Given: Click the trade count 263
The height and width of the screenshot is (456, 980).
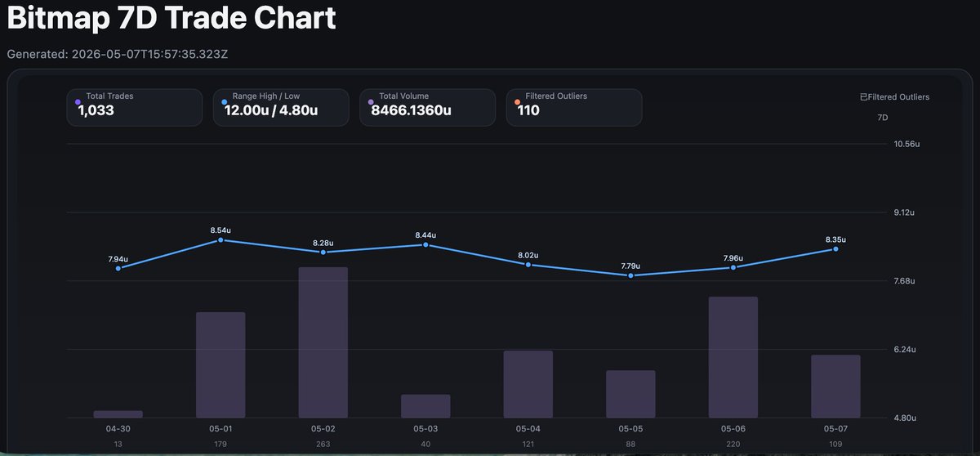Looking at the screenshot, I should (x=323, y=444).
